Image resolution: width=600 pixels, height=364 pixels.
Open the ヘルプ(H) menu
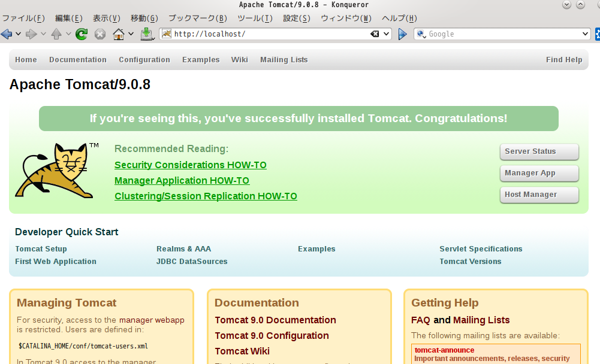[399, 19]
